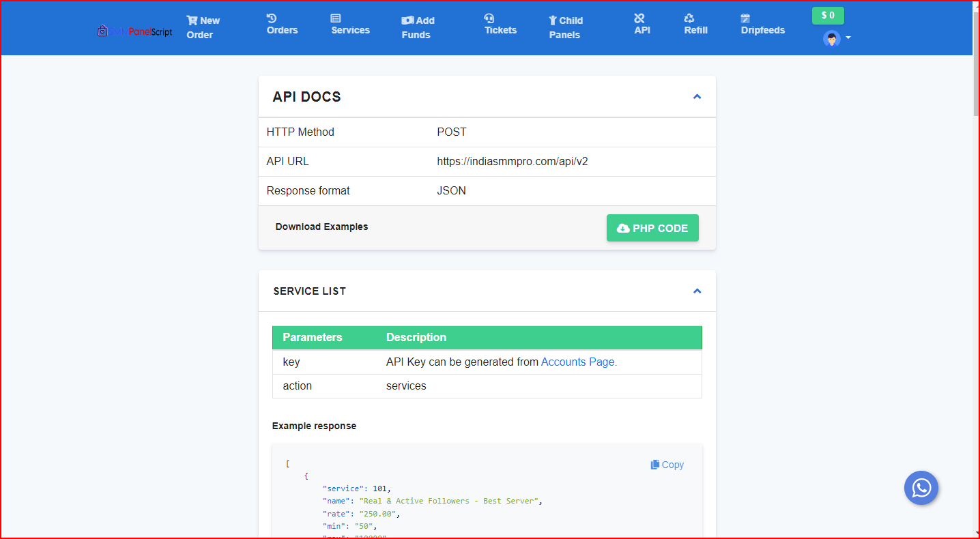
Task: Click the SMM PanelScript logo
Action: (x=134, y=31)
